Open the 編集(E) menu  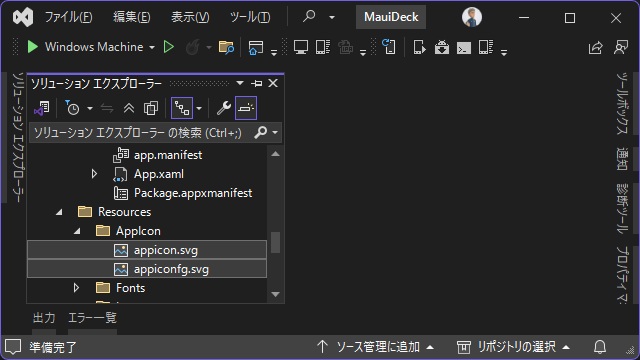pyautogui.click(x=131, y=17)
